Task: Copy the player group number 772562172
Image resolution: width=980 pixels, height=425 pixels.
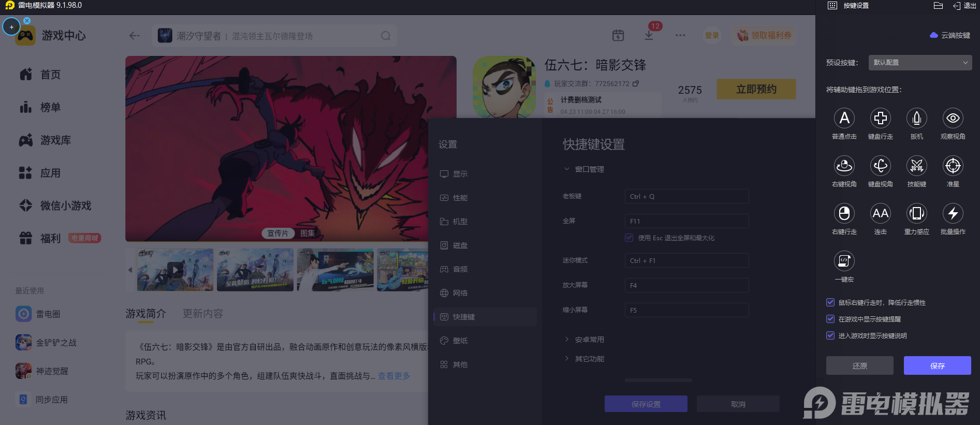Action: [636, 83]
